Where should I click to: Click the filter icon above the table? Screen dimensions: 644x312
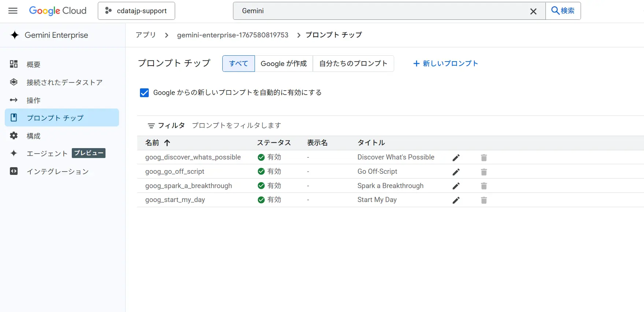151,126
